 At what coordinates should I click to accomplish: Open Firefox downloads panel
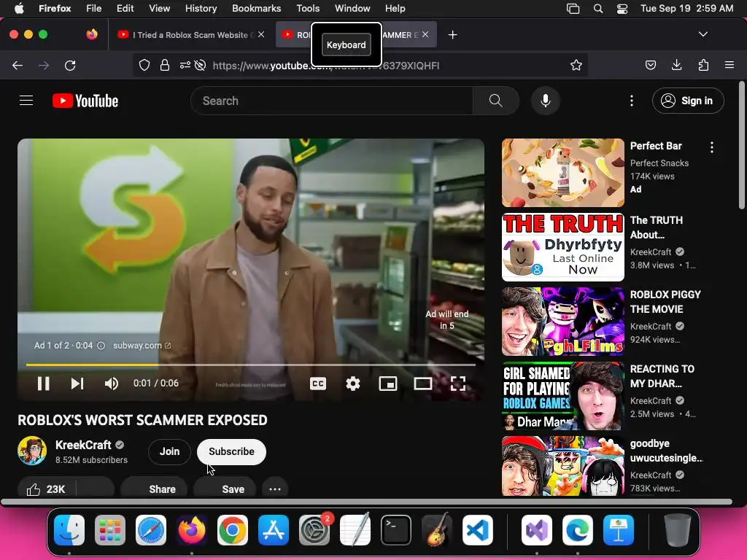point(676,65)
